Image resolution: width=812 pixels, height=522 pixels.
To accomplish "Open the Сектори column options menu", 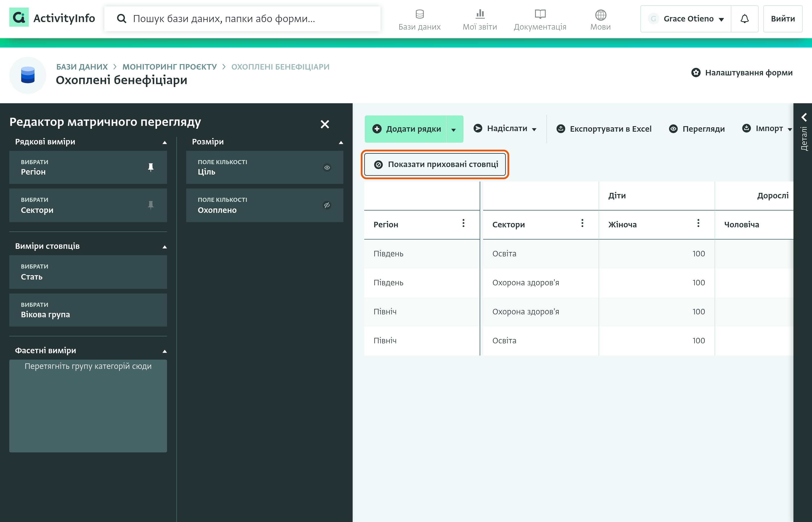I will 583,223.
